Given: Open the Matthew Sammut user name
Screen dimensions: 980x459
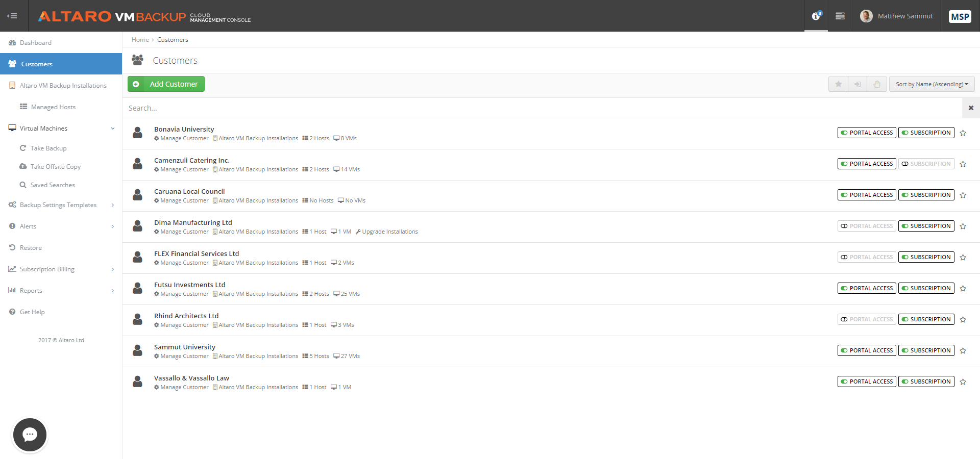Looking at the screenshot, I should coord(905,16).
